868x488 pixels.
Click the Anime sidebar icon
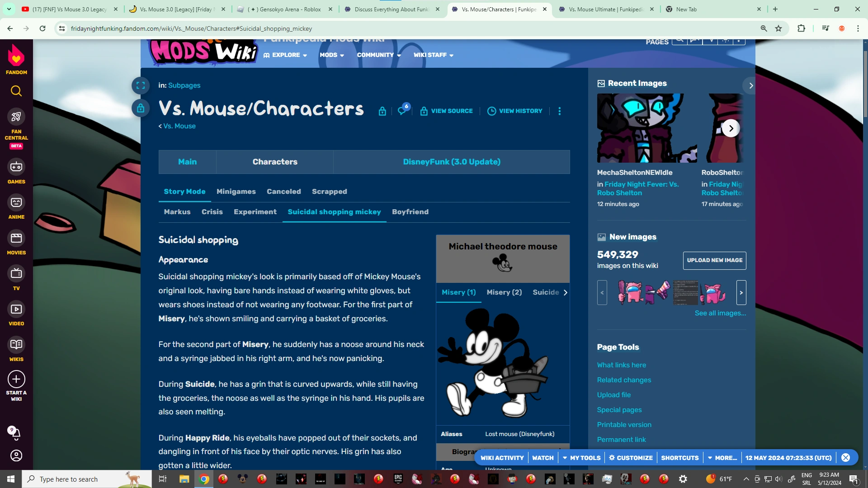(16, 202)
